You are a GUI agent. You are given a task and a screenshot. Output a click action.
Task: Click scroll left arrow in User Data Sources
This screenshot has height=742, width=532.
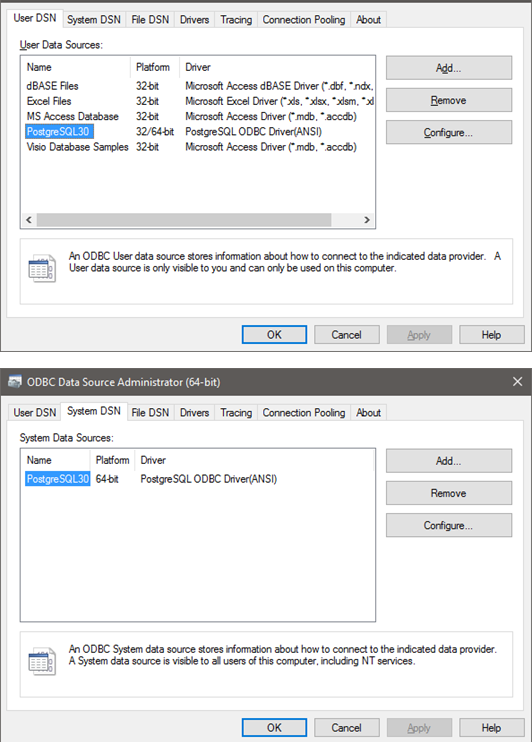[x=29, y=220]
